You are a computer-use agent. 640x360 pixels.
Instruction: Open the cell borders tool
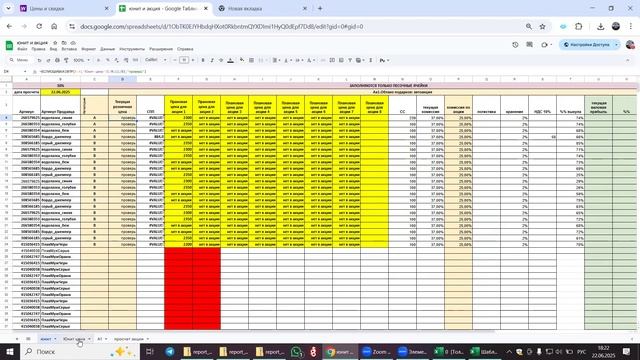251,60
